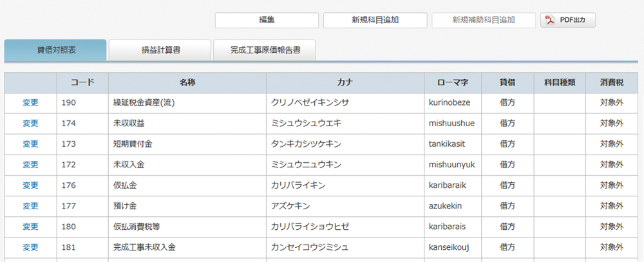644x262 pixels.
Task: Click the 新規科目追加 button
Action: [375, 20]
